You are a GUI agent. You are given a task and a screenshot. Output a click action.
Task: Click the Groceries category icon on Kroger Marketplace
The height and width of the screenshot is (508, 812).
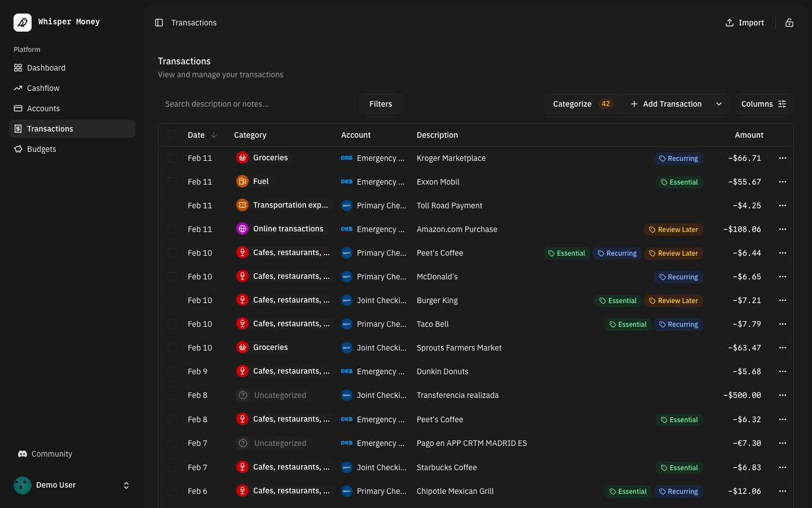pos(242,157)
